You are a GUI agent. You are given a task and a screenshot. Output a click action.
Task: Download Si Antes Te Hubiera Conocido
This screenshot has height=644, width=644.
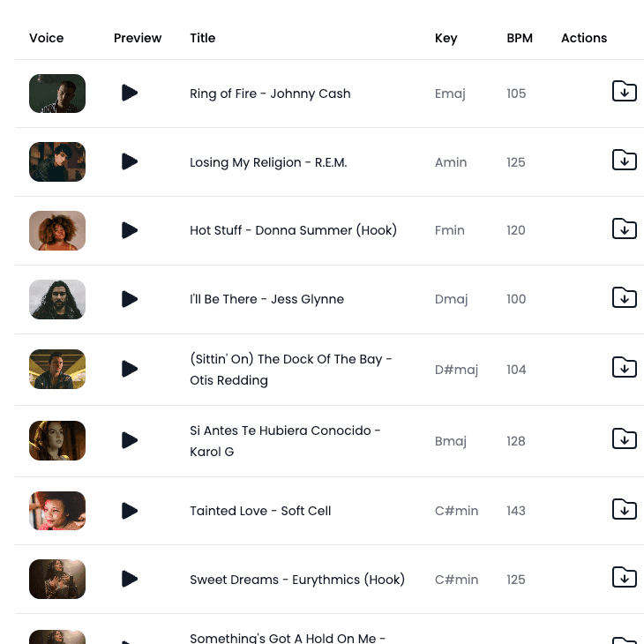(x=625, y=438)
